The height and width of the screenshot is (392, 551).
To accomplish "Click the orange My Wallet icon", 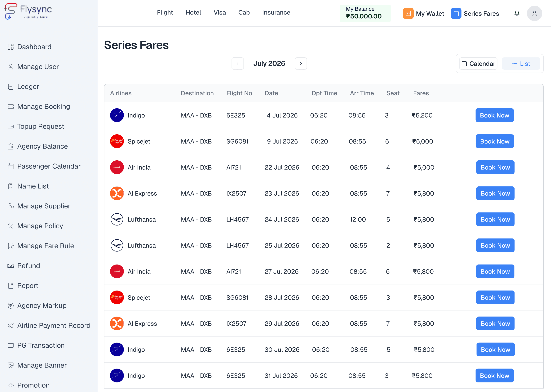I will click(x=408, y=13).
